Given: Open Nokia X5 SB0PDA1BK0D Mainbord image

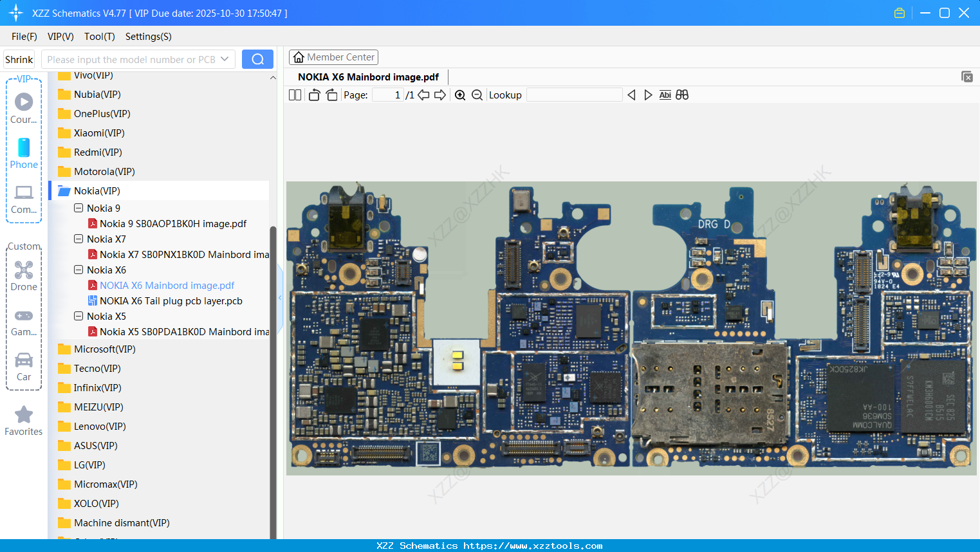Looking at the screenshot, I should [184, 332].
